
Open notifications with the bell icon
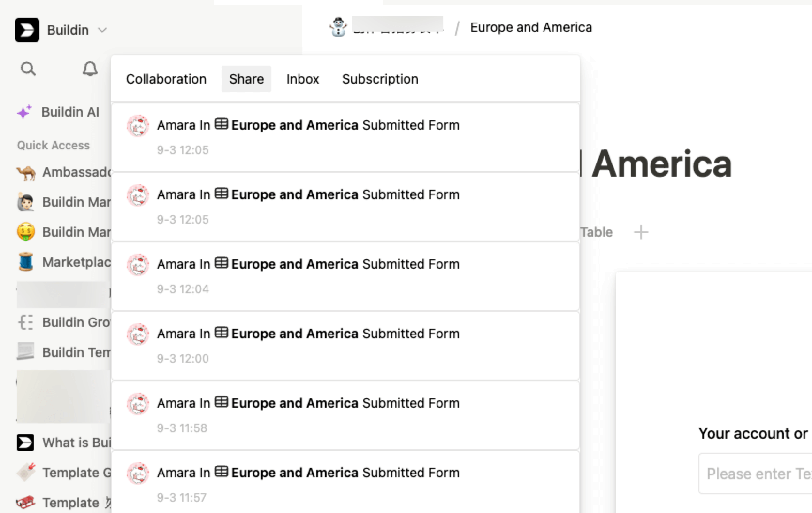90,69
